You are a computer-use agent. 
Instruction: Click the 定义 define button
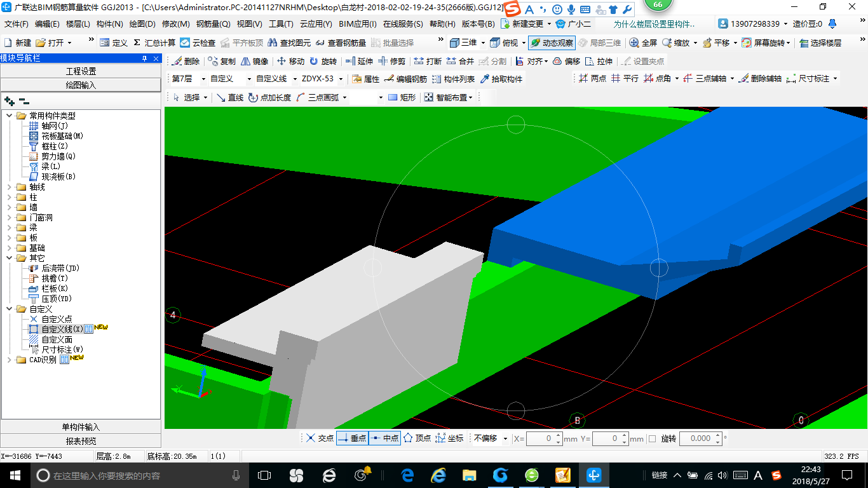point(114,43)
